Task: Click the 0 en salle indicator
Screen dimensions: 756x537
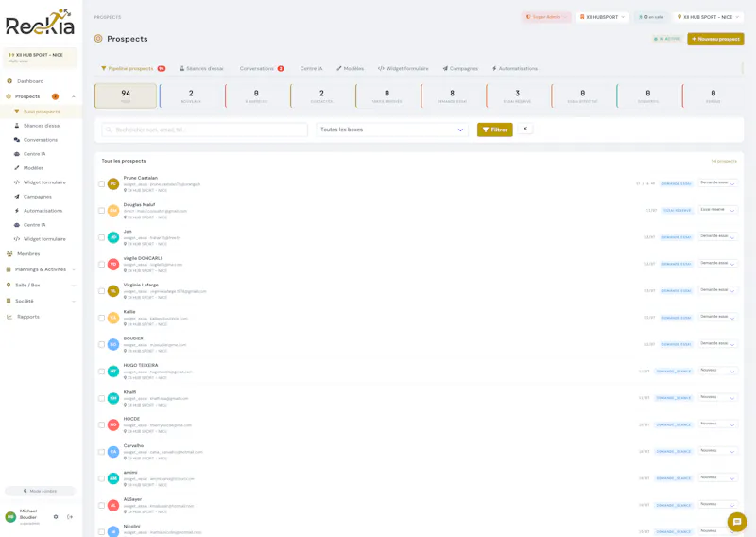Action: tap(651, 17)
